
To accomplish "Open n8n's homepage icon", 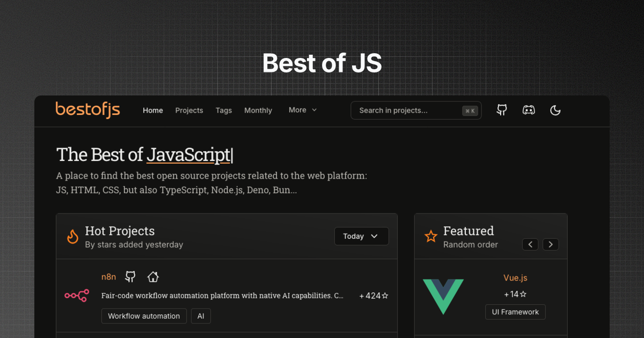I will click(153, 277).
